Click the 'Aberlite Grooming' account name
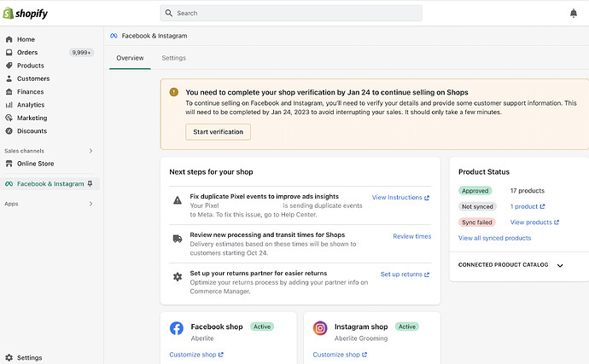Screen dimensions: 589x364 [361, 338]
